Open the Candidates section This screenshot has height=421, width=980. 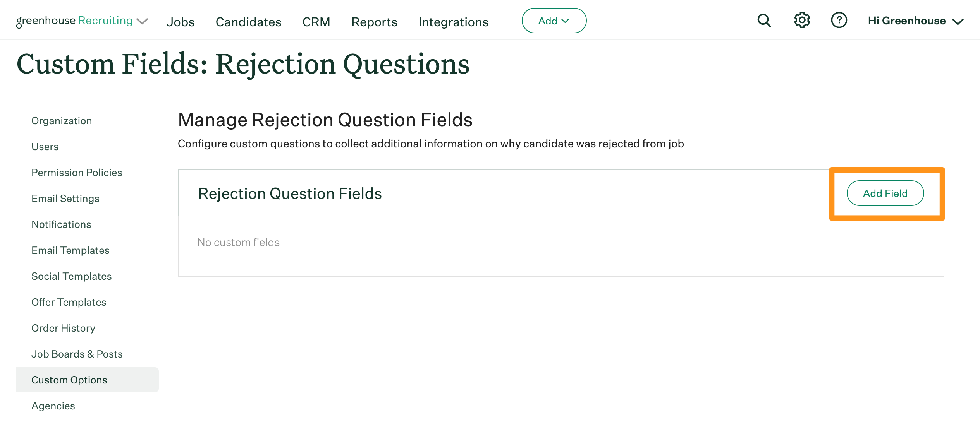tap(248, 22)
